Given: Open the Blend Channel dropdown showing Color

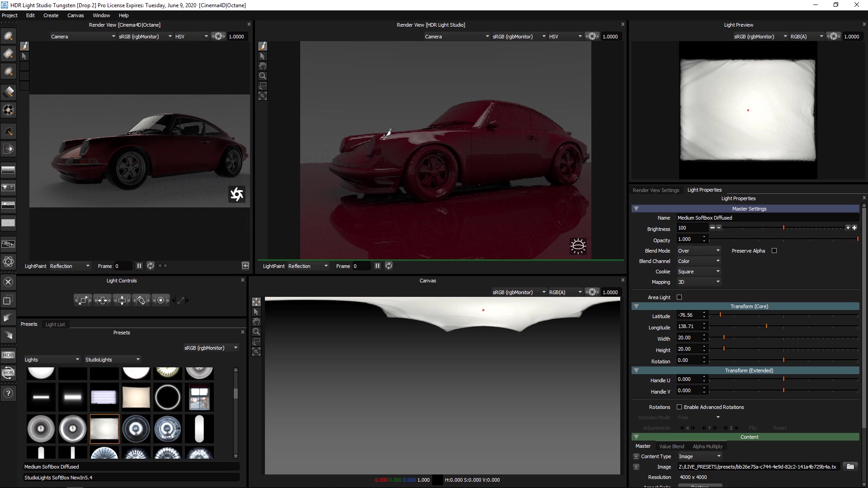Looking at the screenshot, I should (x=698, y=261).
